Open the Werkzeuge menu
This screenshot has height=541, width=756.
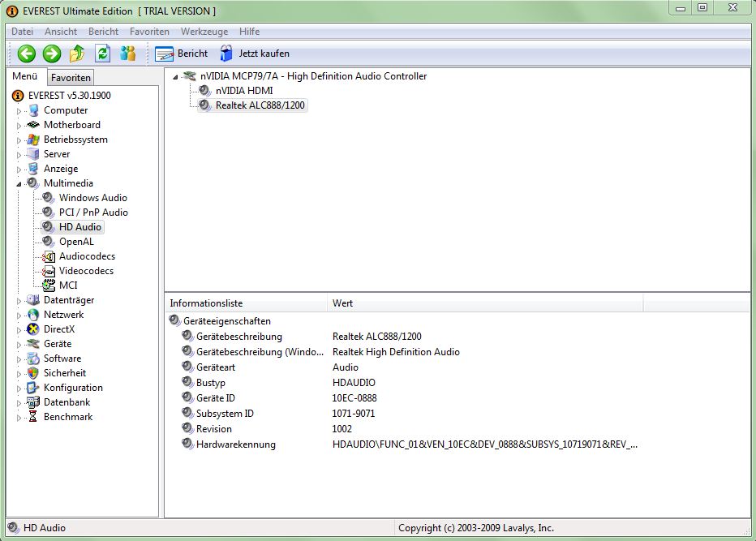[204, 32]
